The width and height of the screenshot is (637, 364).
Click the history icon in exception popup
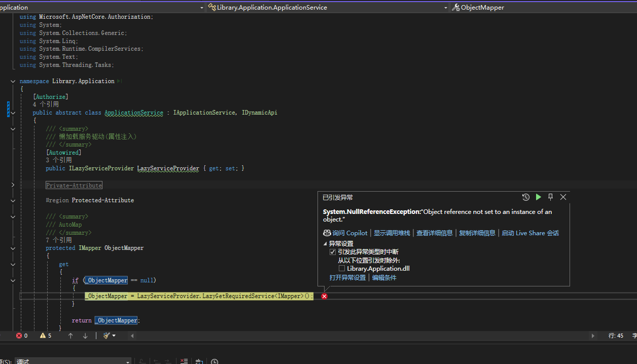tap(525, 197)
